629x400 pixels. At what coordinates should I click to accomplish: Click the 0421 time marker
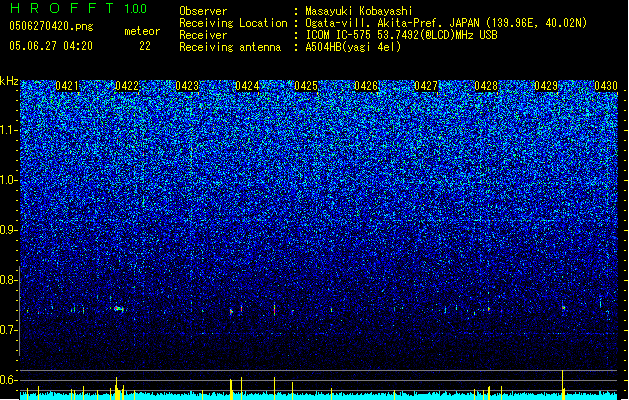[67, 86]
